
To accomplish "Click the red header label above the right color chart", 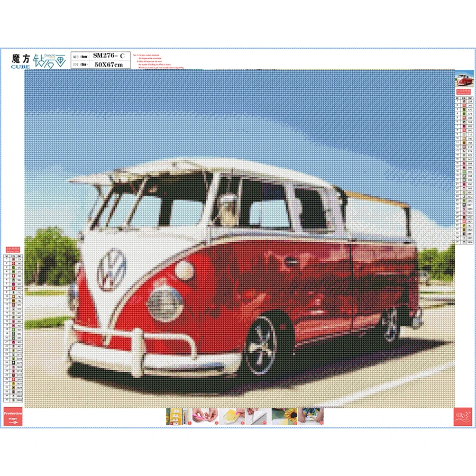I will coord(463,91).
